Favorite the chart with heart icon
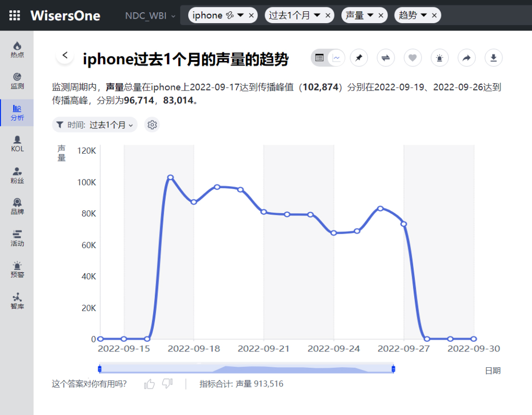Image resolution: width=532 pixels, height=415 pixels. coord(413,58)
